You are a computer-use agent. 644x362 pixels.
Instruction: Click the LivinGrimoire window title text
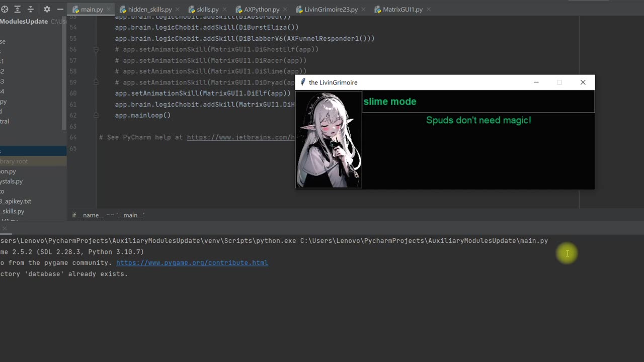(333, 82)
